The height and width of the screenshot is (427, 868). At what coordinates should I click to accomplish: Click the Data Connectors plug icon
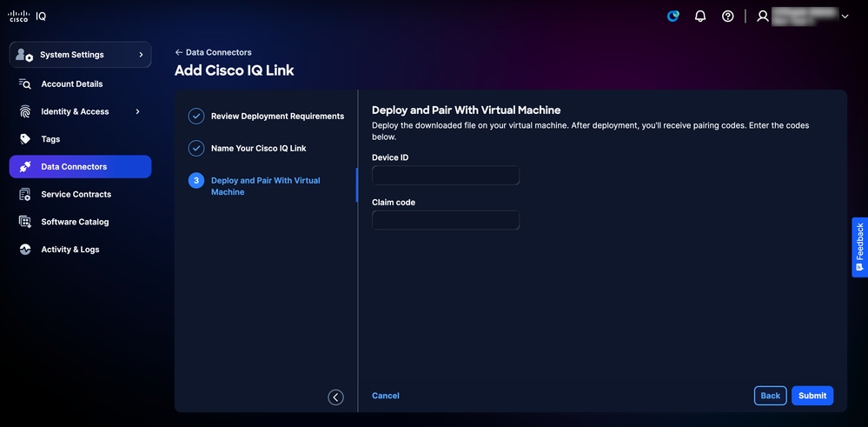tap(25, 167)
